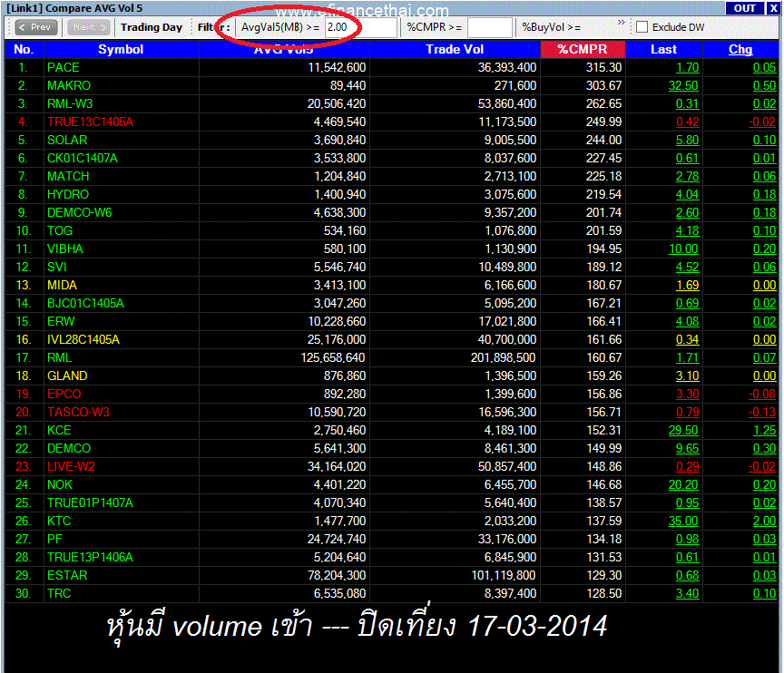The height and width of the screenshot is (673, 784).
Task: Select symbol EPCO
Action: point(64,395)
